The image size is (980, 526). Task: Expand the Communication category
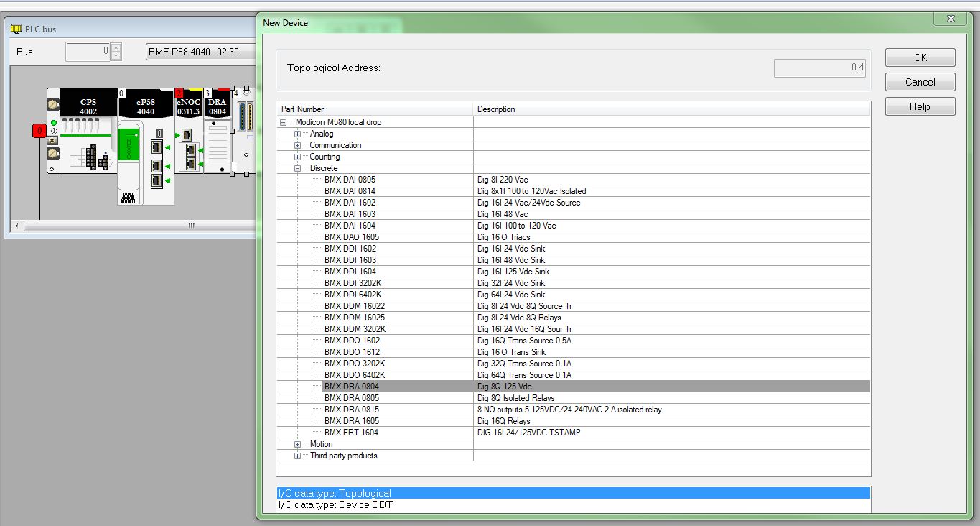(x=297, y=145)
